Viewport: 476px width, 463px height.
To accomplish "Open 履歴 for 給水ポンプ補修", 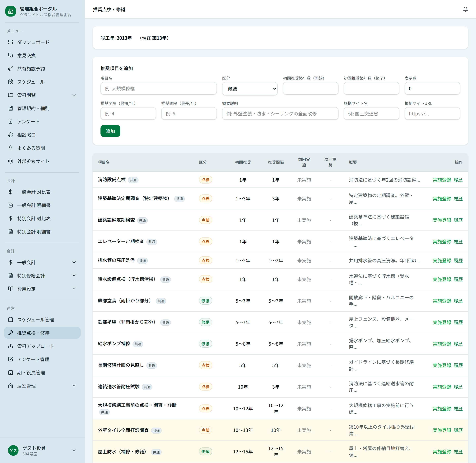I will tap(458, 344).
